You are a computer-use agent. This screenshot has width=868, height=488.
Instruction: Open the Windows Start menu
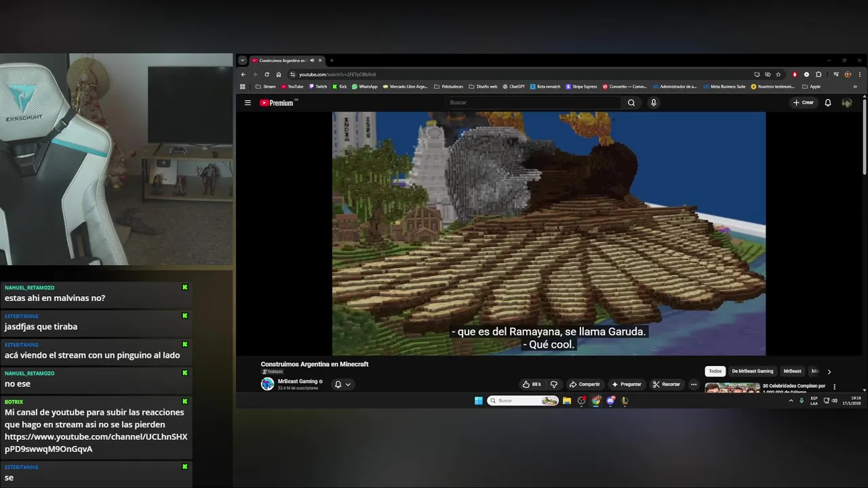coord(479,401)
